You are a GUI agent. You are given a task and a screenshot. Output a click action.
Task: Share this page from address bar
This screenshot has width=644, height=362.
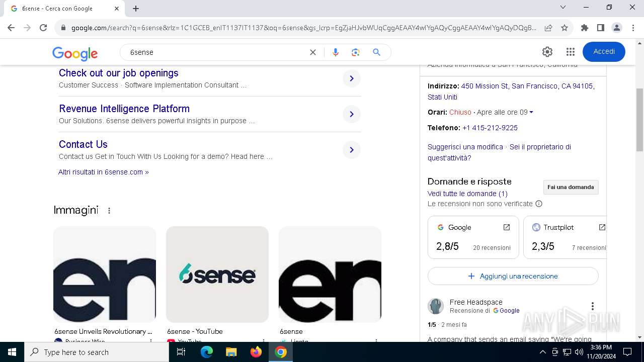[548, 28]
